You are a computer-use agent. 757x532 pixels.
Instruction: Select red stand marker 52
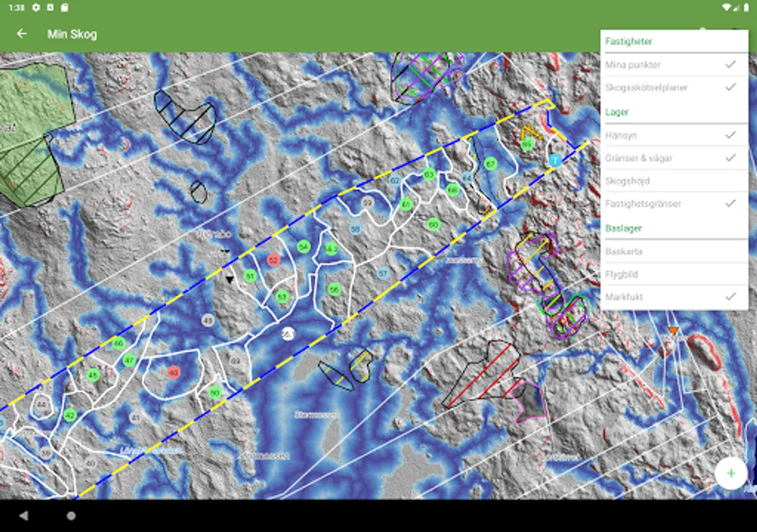coord(273,259)
